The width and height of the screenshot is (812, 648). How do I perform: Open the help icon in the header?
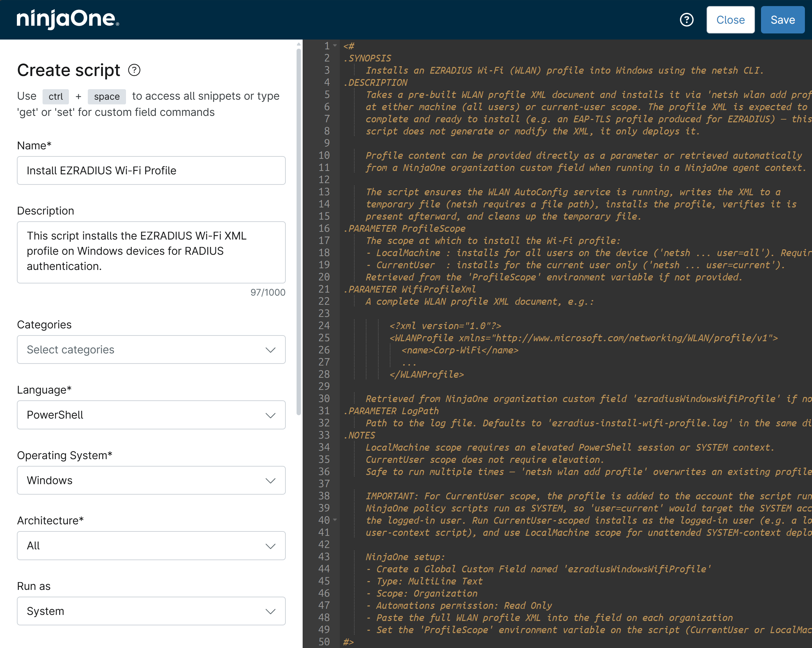[687, 20]
